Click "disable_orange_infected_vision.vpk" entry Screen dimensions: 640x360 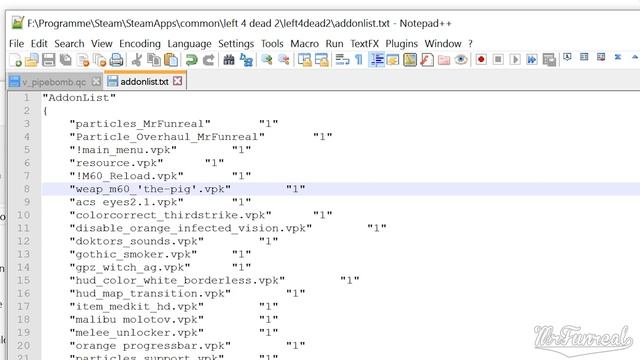pos(191,228)
